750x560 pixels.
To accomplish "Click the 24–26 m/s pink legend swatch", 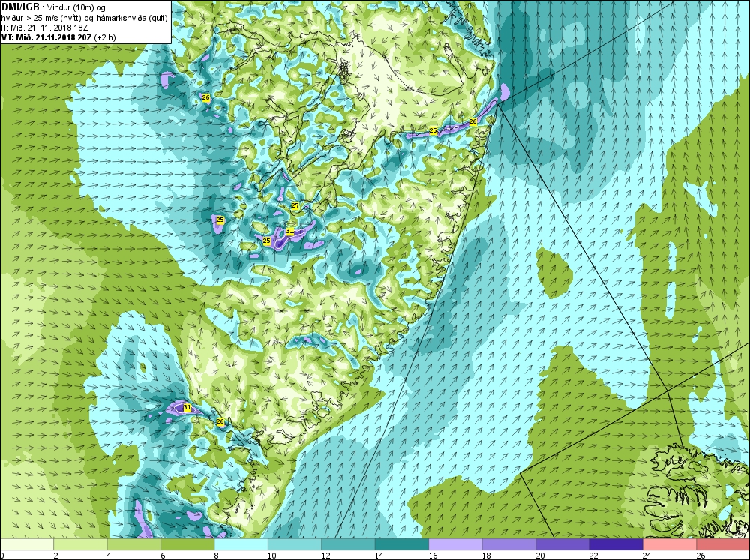I will (x=670, y=544).
